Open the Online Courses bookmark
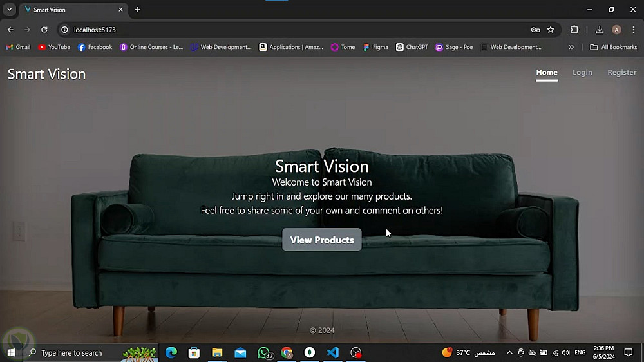 [x=151, y=47]
